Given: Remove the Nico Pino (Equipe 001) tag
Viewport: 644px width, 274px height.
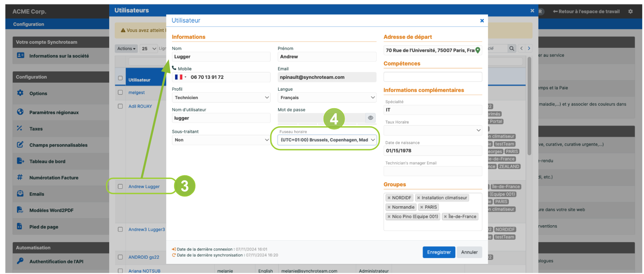Looking at the screenshot, I should coord(389,217).
